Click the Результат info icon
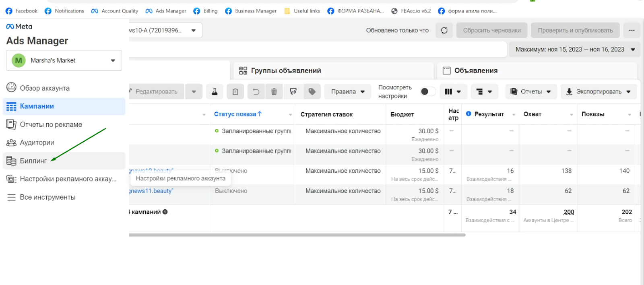Screen dimensions: 644x285 [x=469, y=114]
